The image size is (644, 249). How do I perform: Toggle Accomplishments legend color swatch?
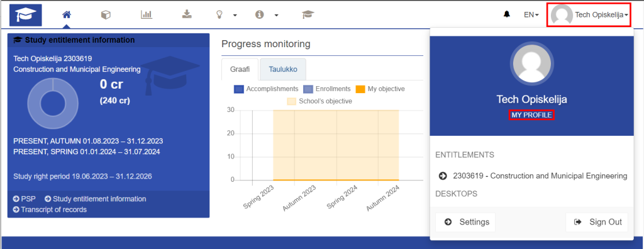(238, 89)
